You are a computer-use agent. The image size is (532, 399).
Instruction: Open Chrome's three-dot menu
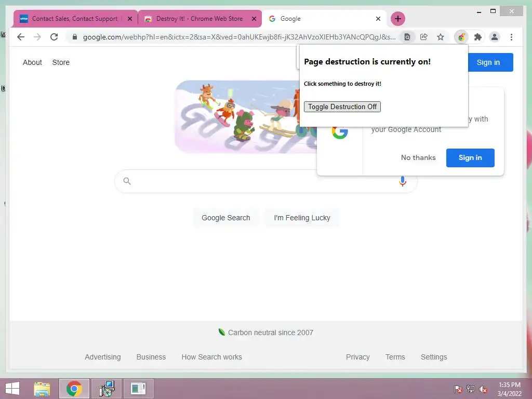511,37
